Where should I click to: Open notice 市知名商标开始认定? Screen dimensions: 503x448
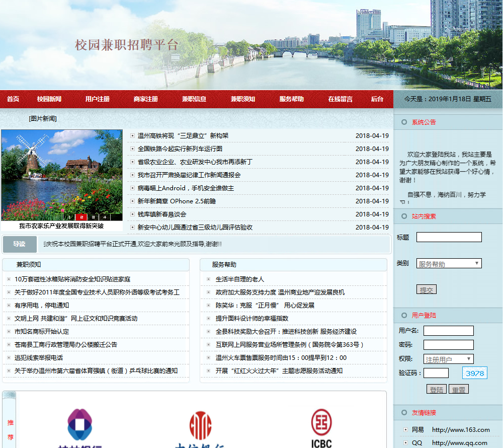(x=41, y=332)
